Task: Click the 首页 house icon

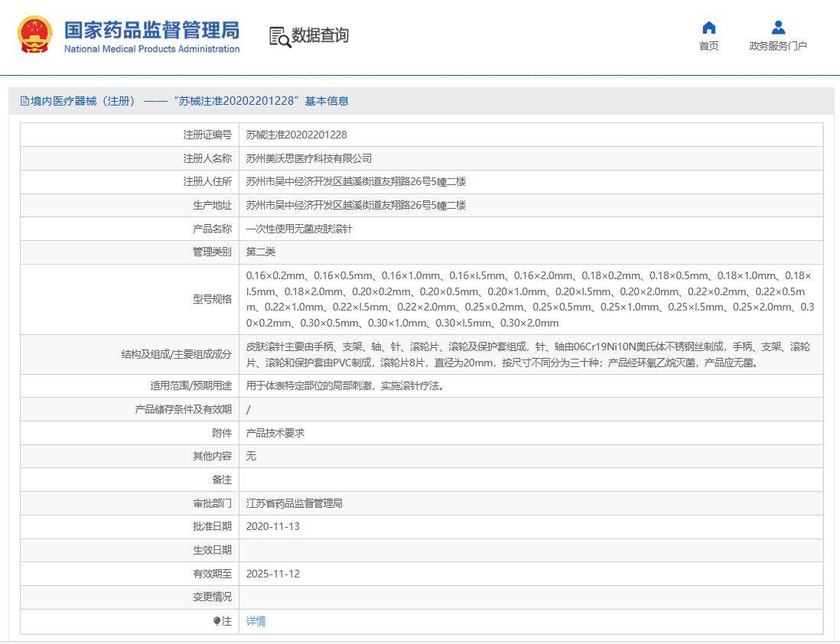Action: (x=708, y=28)
